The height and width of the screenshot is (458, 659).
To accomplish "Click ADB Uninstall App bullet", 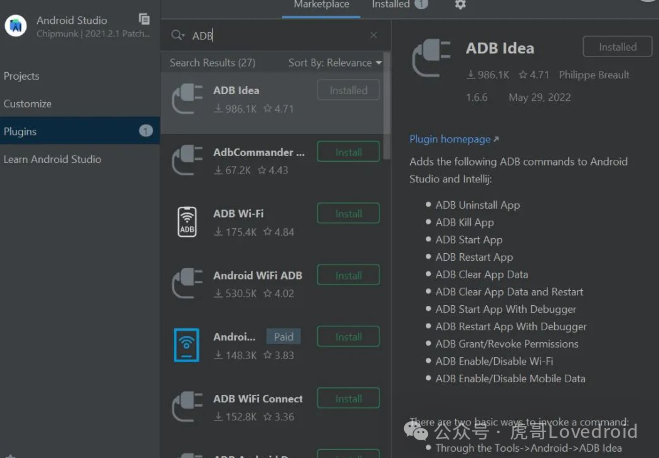I will [477, 205].
